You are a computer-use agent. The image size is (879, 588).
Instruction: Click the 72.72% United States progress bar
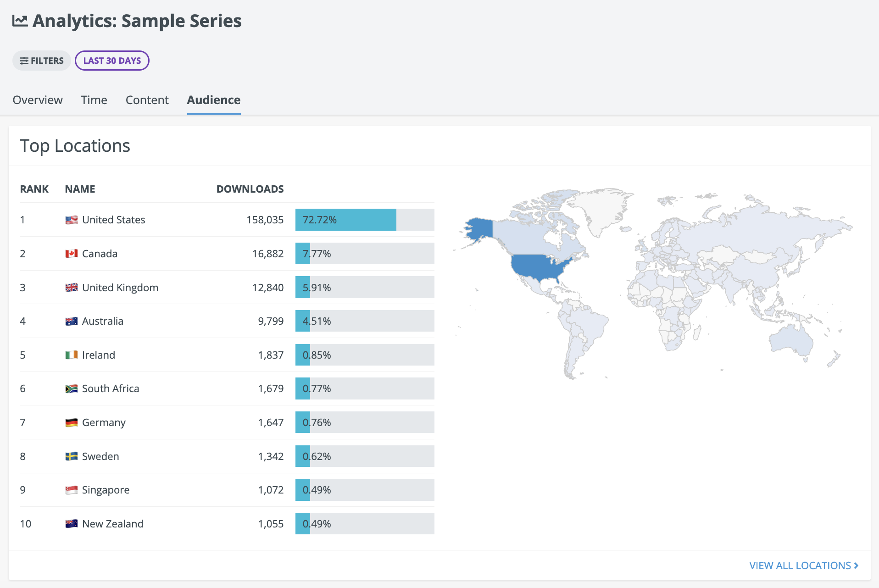point(365,220)
